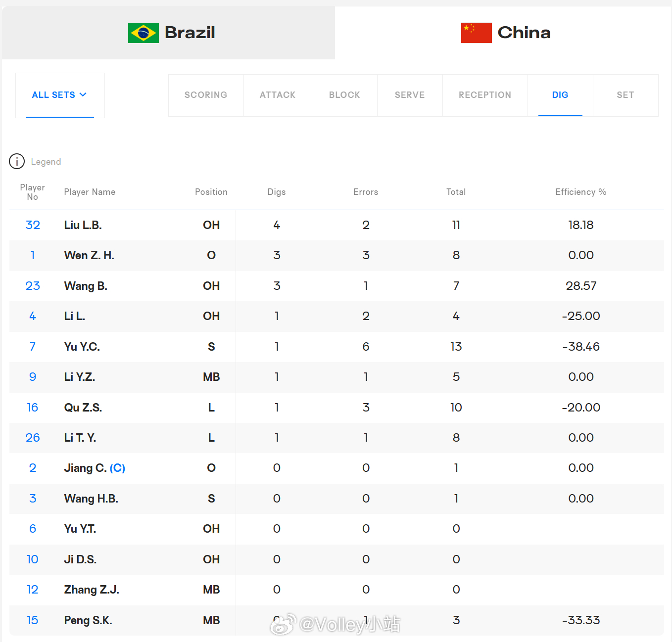This screenshot has width=672, height=642.
Task: Select the DIG statistics tab
Action: [x=560, y=95]
